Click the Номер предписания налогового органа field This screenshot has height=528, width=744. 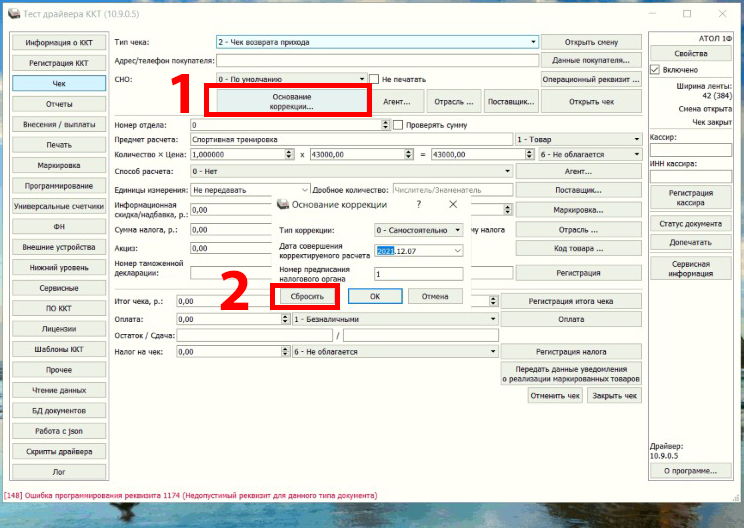[x=418, y=274]
